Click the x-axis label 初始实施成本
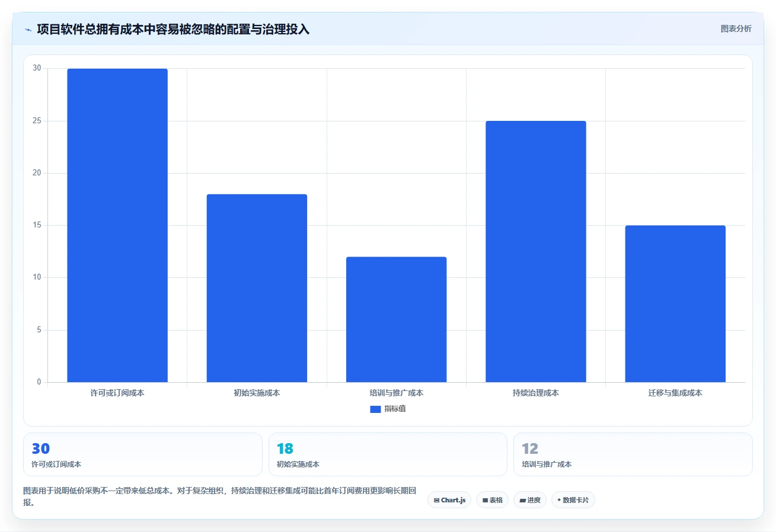Viewport: 776px width, 532px height. pyautogui.click(x=257, y=393)
